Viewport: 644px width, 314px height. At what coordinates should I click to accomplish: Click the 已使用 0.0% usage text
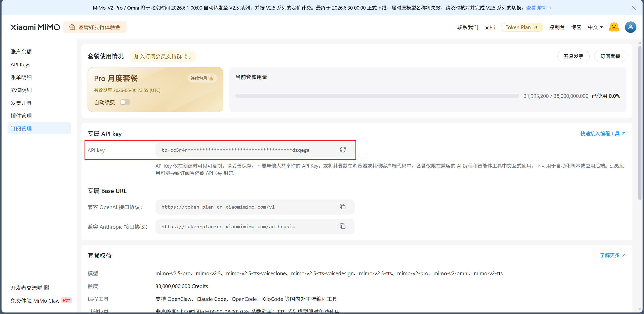606,96
